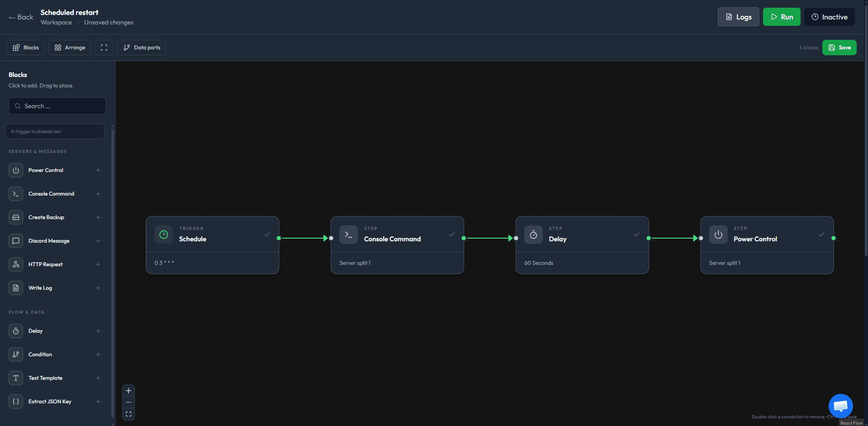Add Text Template block with plus
Screen dimensions: 868x426
coord(98,378)
